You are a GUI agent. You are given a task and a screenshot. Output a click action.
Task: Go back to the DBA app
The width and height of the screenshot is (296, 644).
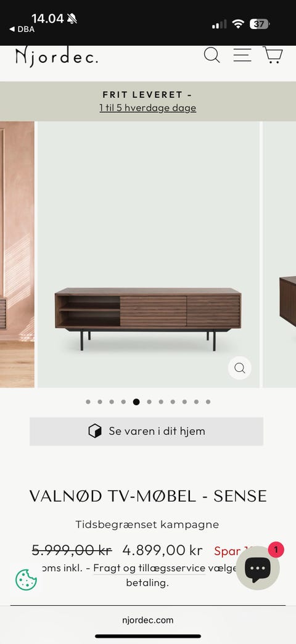(x=22, y=29)
